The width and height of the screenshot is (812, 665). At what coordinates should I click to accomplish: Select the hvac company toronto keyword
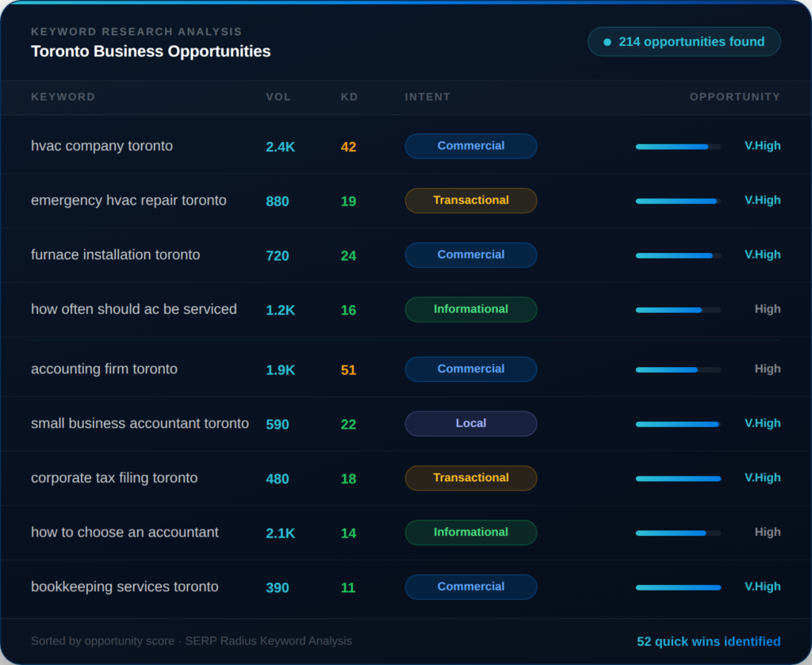102,146
